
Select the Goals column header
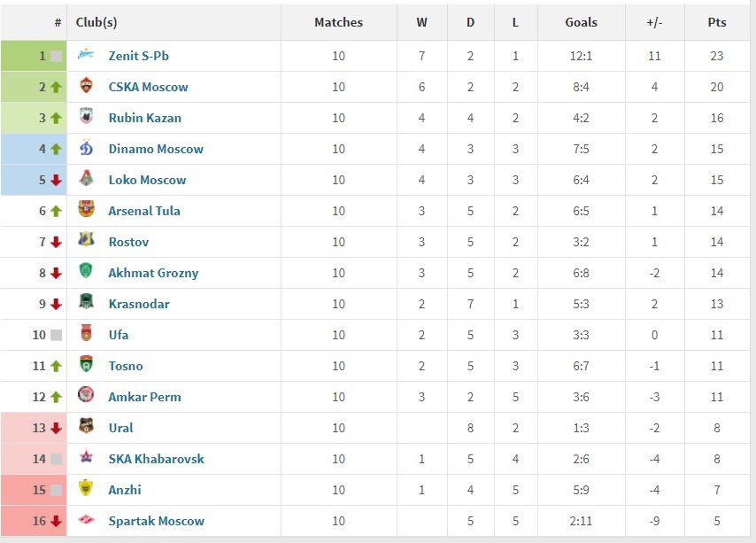tap(581, 22)
